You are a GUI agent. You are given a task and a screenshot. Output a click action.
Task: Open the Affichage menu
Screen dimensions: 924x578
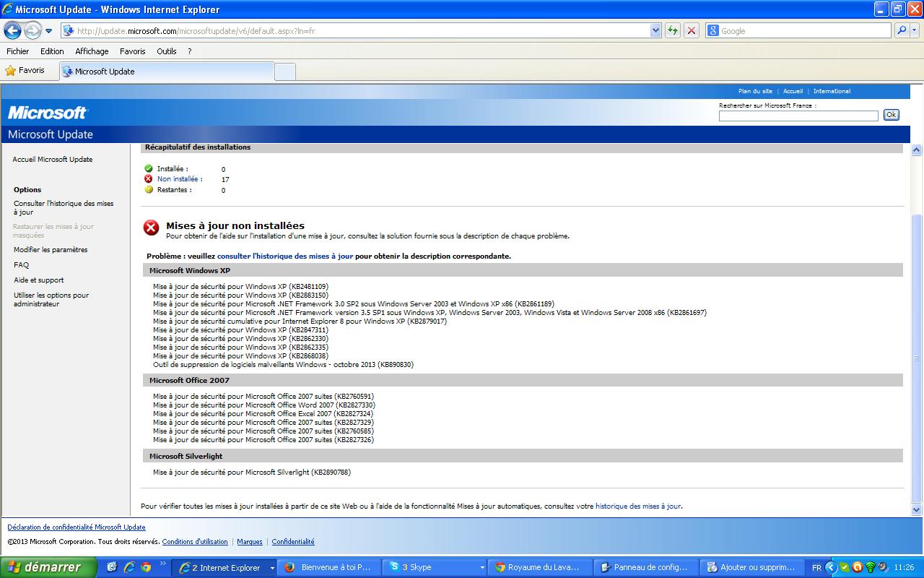click(x=92, y=51)
